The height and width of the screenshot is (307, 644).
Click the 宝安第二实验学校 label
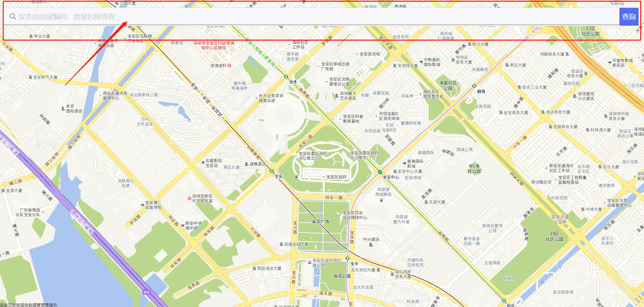click(x=153, y=205)
